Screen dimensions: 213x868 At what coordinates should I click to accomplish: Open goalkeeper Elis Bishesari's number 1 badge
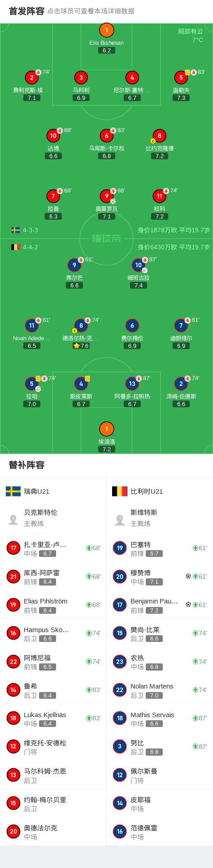[106, 30]
